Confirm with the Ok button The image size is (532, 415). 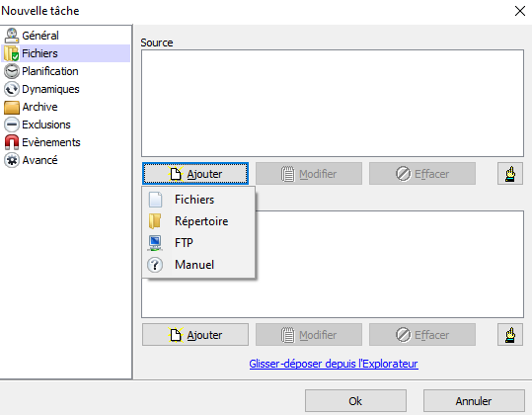click(x=355, y=401)
